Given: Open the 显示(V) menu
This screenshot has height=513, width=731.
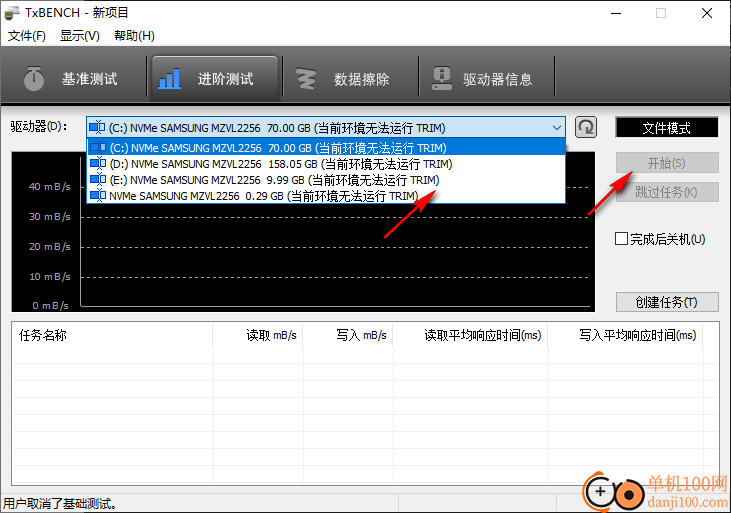Looking at the screenshot, I should coord(80,35).
